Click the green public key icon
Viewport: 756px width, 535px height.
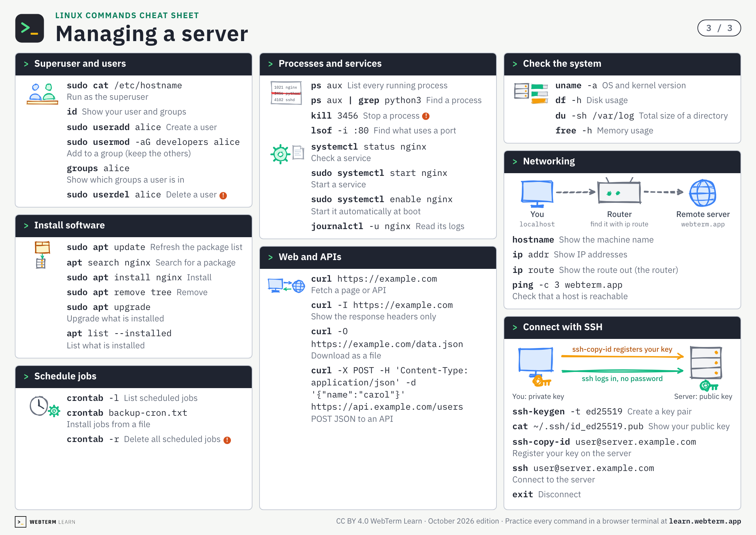(x=709, y=385)
